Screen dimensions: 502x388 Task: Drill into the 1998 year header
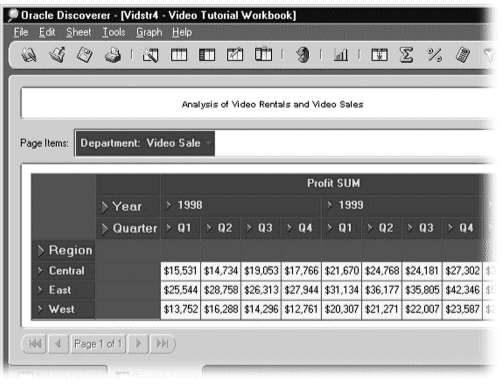click(169, 205)
